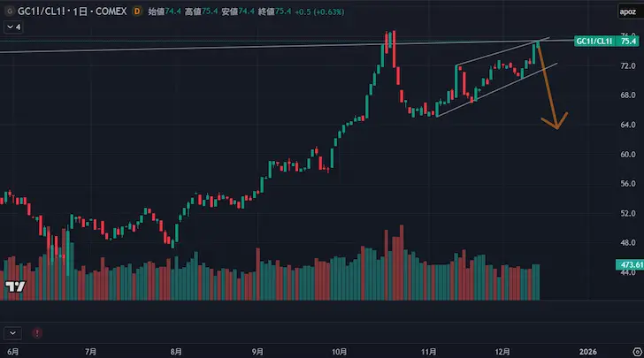Expand the collapsed indicator legend showing 4

click(x=14, y=27)
